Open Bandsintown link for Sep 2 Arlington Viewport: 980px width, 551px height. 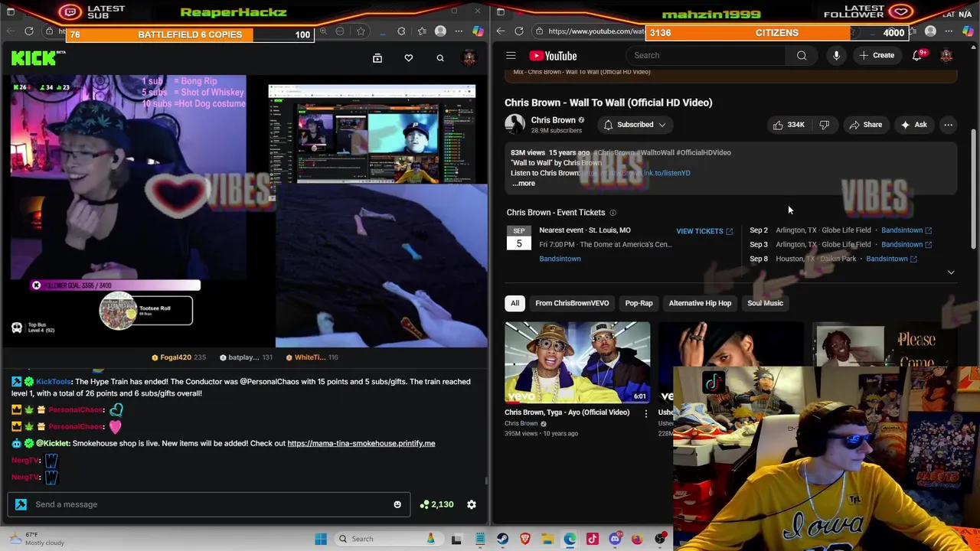pos(906,230)
